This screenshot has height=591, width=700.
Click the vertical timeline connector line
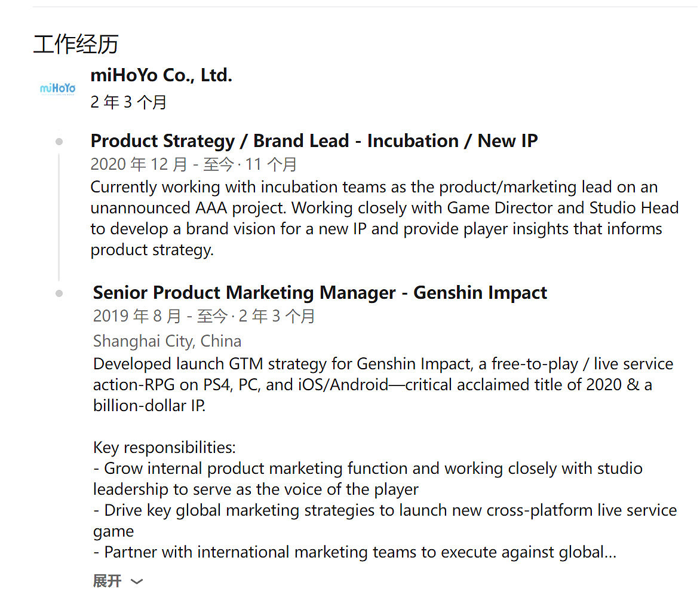[x=59, y=216]
